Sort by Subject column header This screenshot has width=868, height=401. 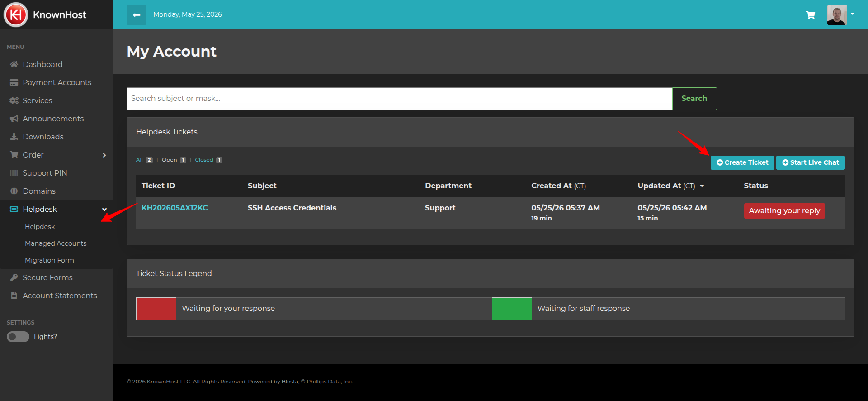click(x=262, y=186)
